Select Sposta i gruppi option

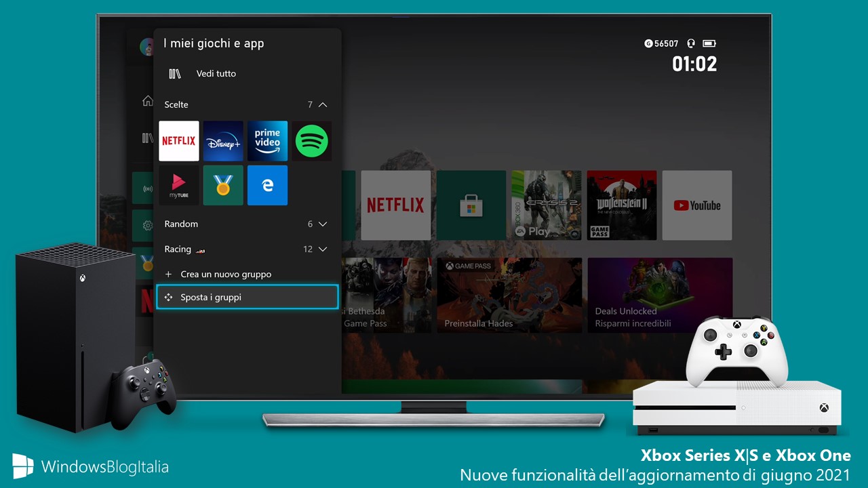point(248,297)
